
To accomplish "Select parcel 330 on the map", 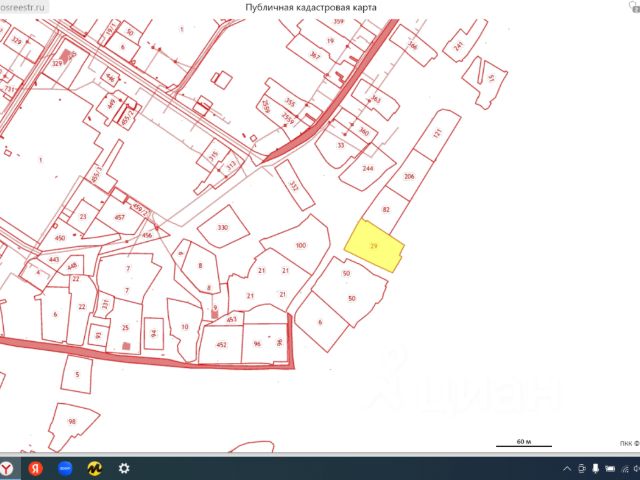I will [222, 227].
